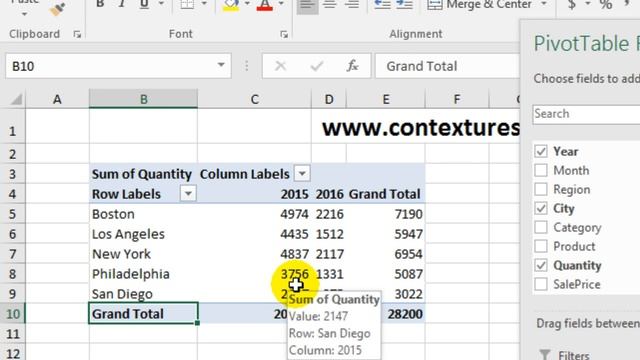Select column D header

click(x=329, y=99)
